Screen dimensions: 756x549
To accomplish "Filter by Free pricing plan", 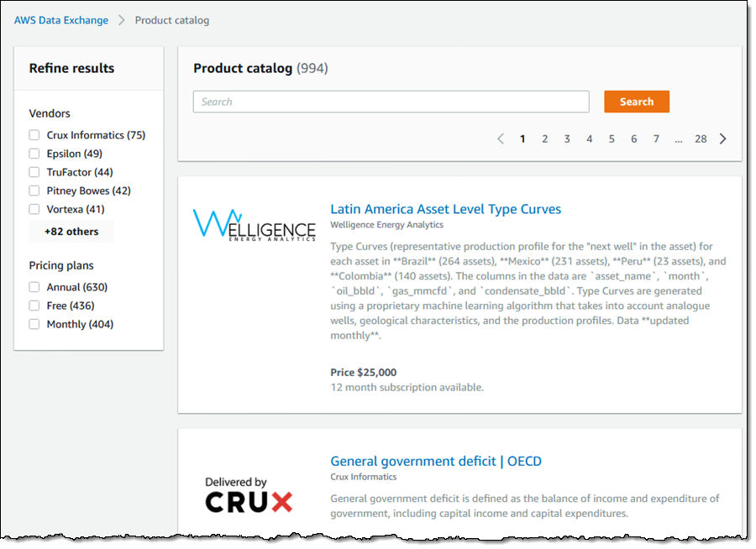I will pyautogui.click(x=34, y=306).
